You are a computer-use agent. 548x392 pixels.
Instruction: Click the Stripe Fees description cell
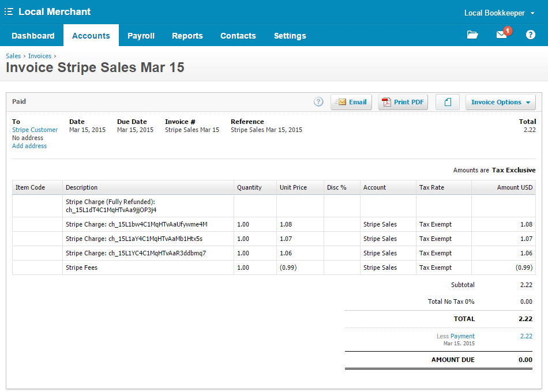pyautogui.click(x=148, y=267)
